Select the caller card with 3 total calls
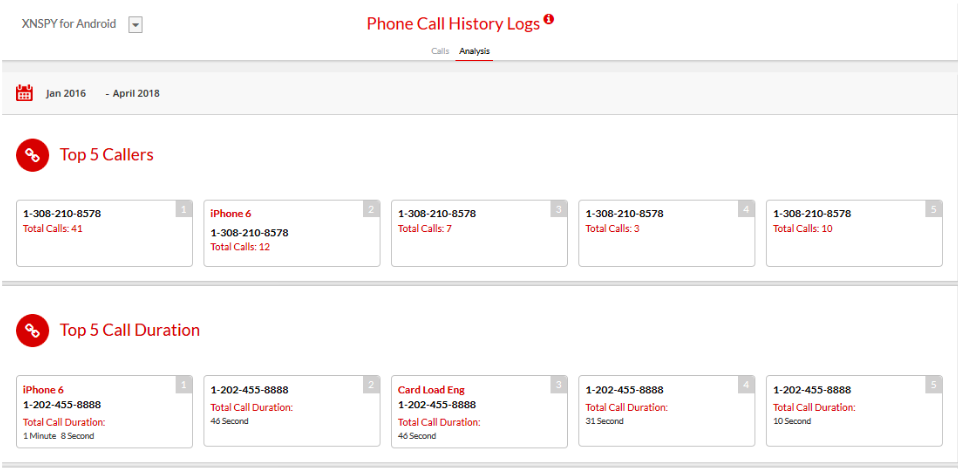 (666, 233)
